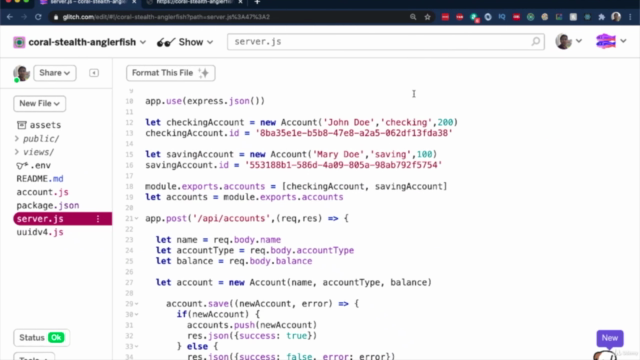
Task: Click the glitch.com address bar URL
Action: [166, 17]
